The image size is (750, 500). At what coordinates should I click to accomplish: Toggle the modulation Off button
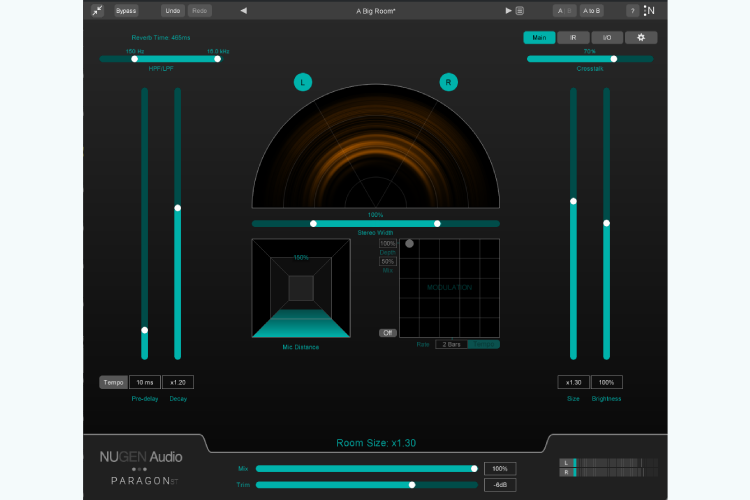[388, 333]
